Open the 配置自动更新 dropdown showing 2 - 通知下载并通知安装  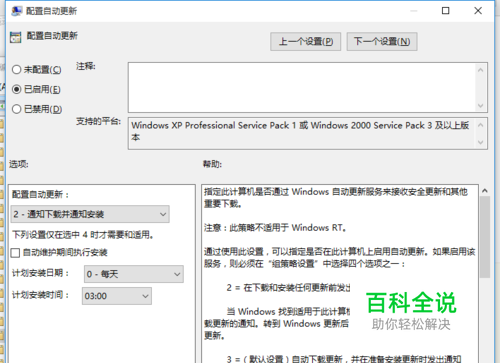pos(90,214)
